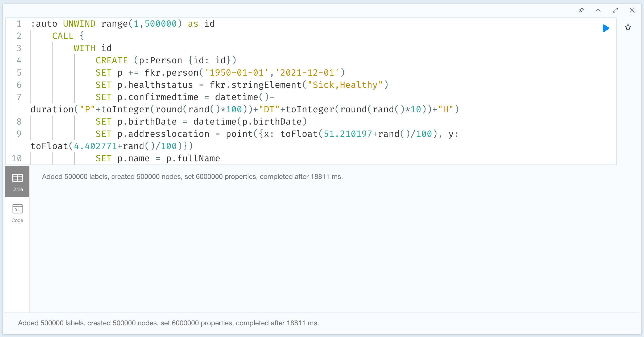The width and height of the screenshot is (644, 337).
Task: Switch to the Code result view
Action: point(17,213)
